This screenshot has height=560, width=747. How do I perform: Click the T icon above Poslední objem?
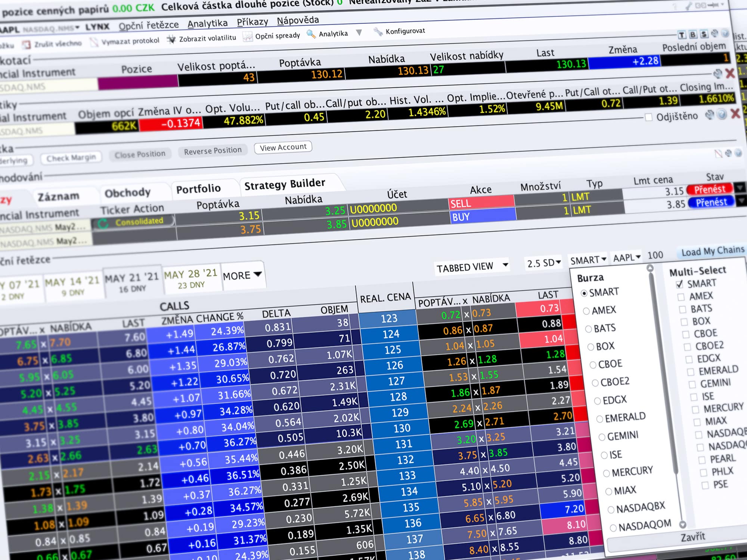pos(682,35)
